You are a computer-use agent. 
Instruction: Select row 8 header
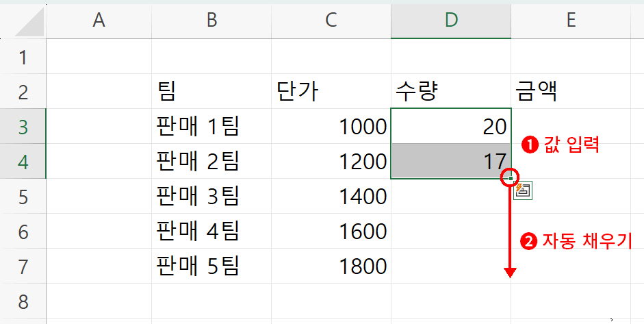[x=23, y=301]
